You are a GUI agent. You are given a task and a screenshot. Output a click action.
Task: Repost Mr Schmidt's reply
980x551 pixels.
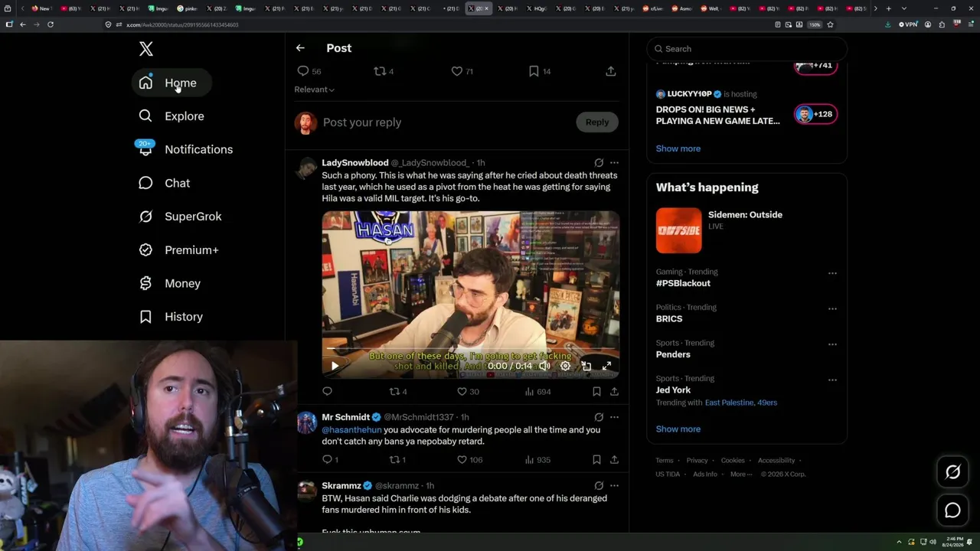398,460
